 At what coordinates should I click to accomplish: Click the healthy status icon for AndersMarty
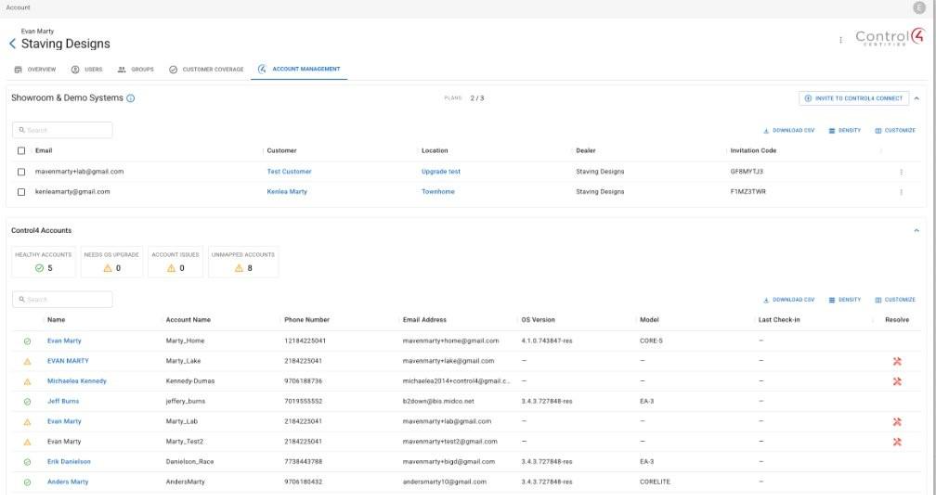pos(27,482)
